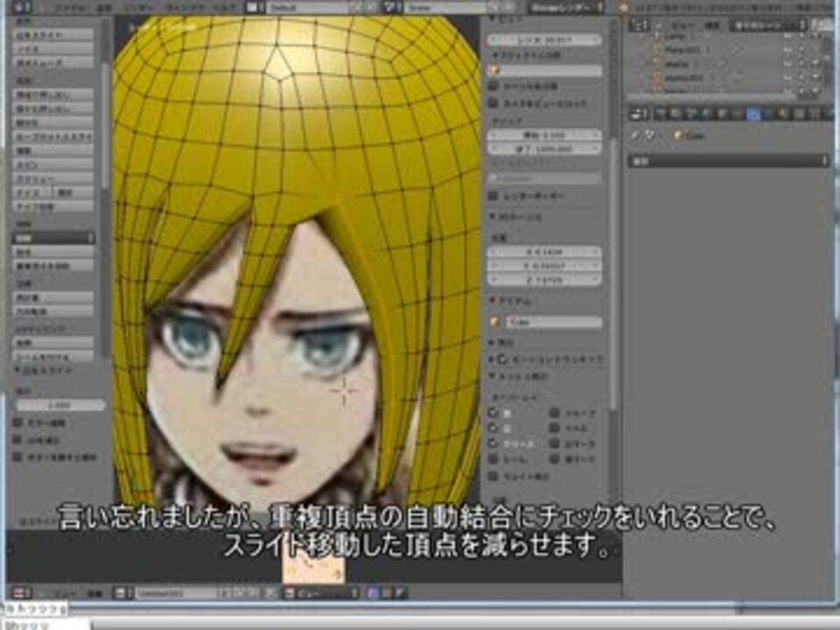Open the UV/image editor type icon
This screenshot has width=840, height=630.
tap(22, 593)
